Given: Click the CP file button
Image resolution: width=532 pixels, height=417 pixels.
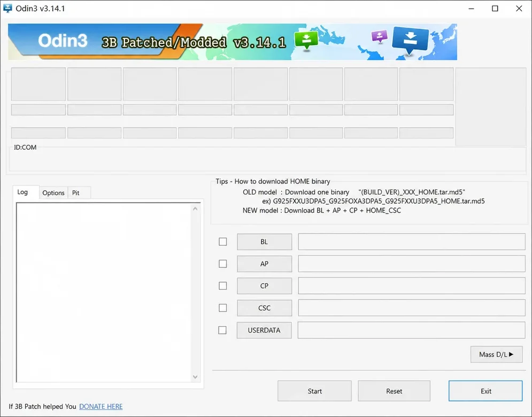Looking at the screenshot, I should [x=264, y=285].
